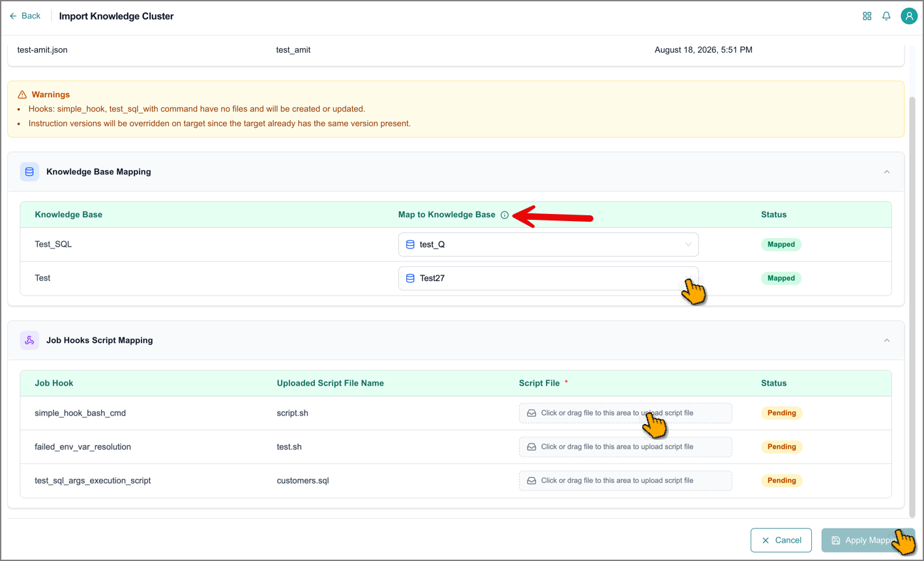This screenshot has height=561, width=924.
Task: Click the Test_SQL knowledge base cell
Action: 53,244
